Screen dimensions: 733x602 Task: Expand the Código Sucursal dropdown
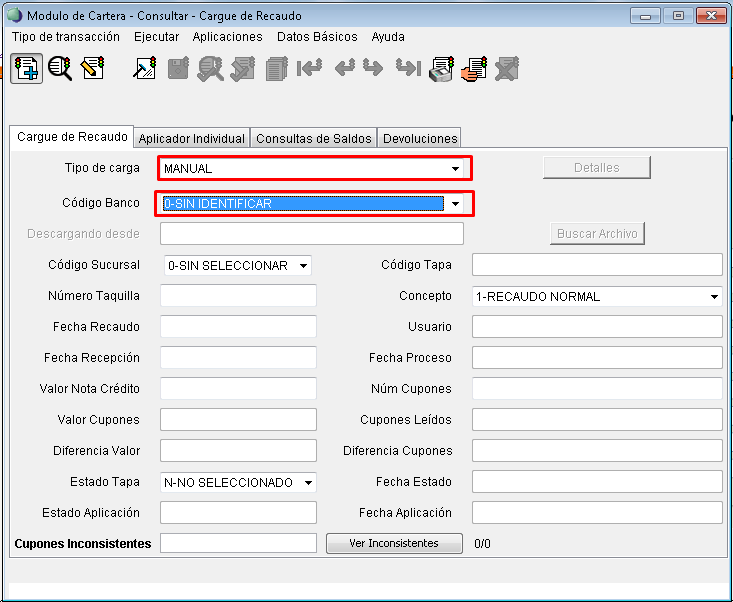[x=304, y=266]
